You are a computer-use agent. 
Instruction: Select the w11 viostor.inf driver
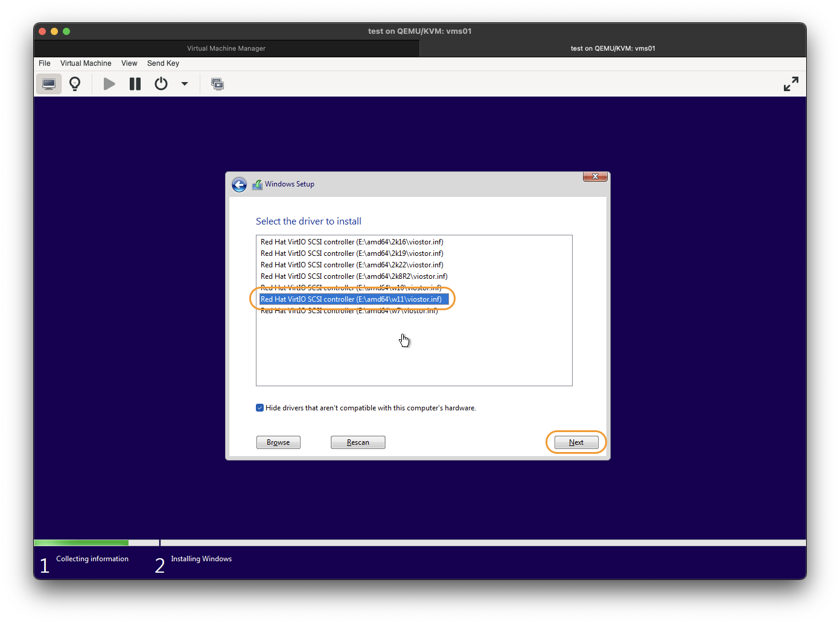tap(354, 299)
